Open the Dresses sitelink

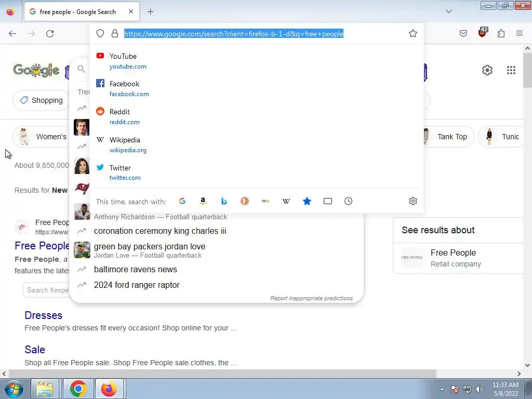pos(44,315)
